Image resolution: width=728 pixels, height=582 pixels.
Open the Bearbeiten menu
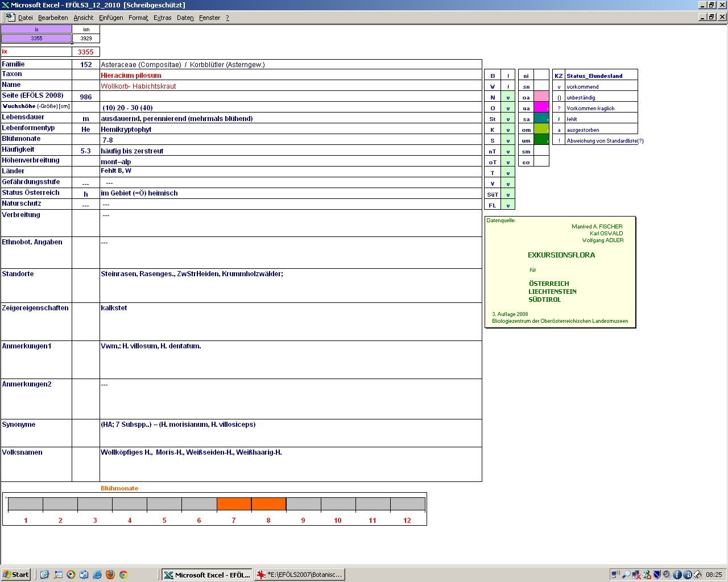(x=53, y=18)
